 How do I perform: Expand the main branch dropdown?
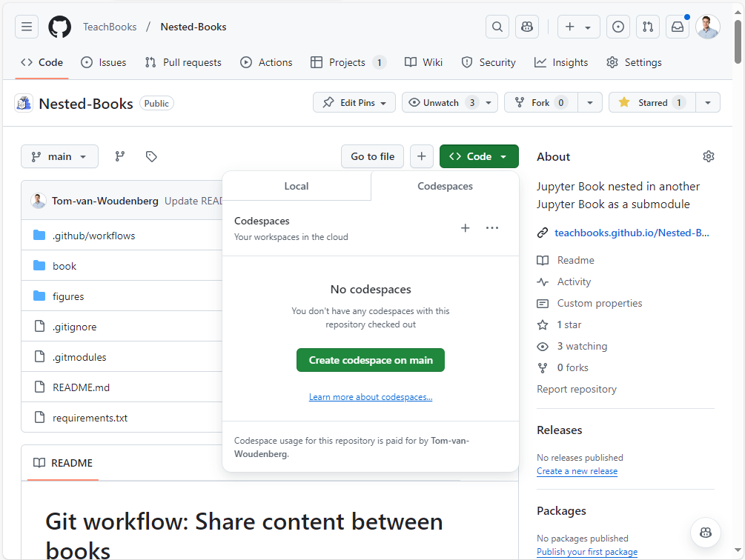[59, 156]
